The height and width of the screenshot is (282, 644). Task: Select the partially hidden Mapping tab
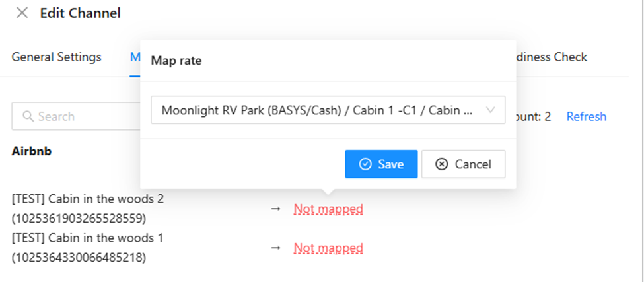(x=135, y=57)
